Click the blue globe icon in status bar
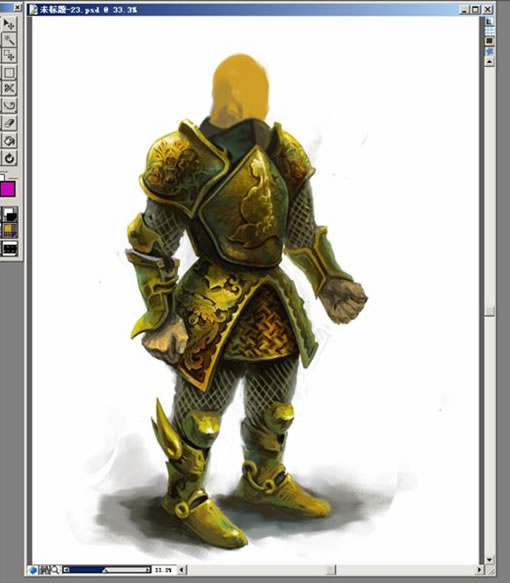510x583 pixels. coord(33,570)
